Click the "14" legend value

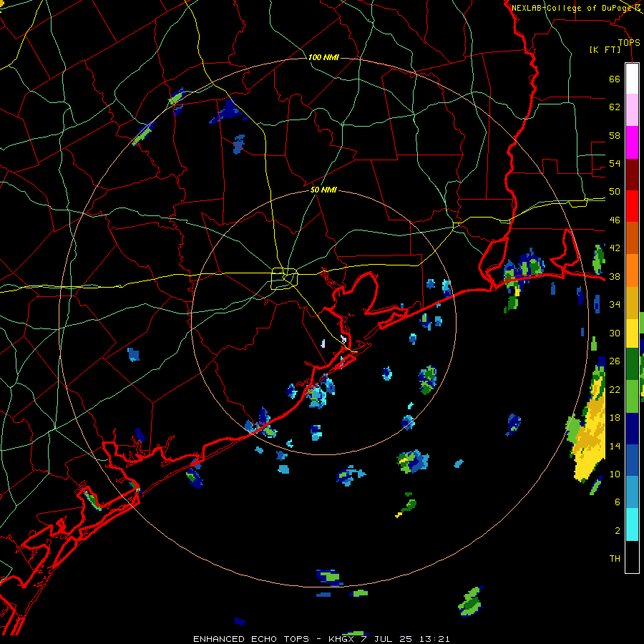615,446
